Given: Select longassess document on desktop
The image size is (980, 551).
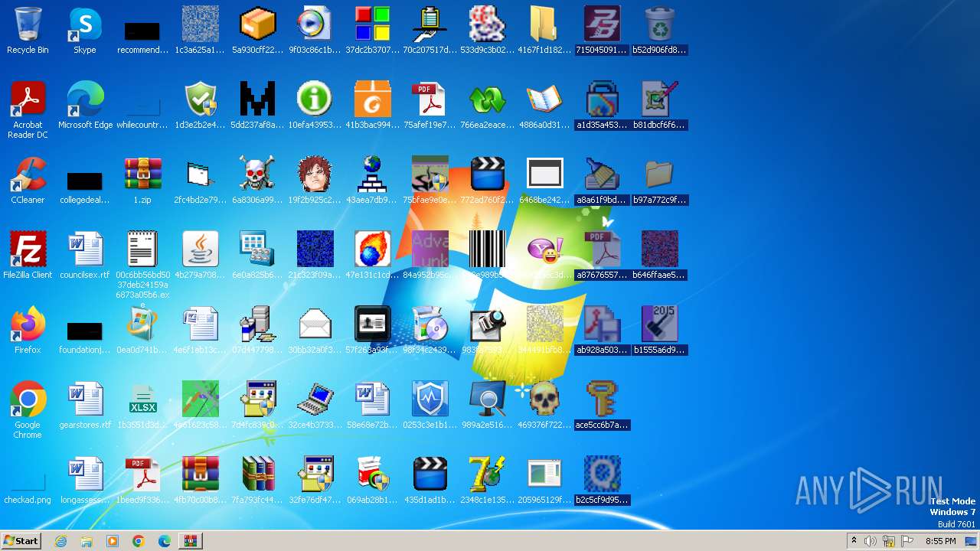Looking at the screenshot, I should [x=85, y=481].
